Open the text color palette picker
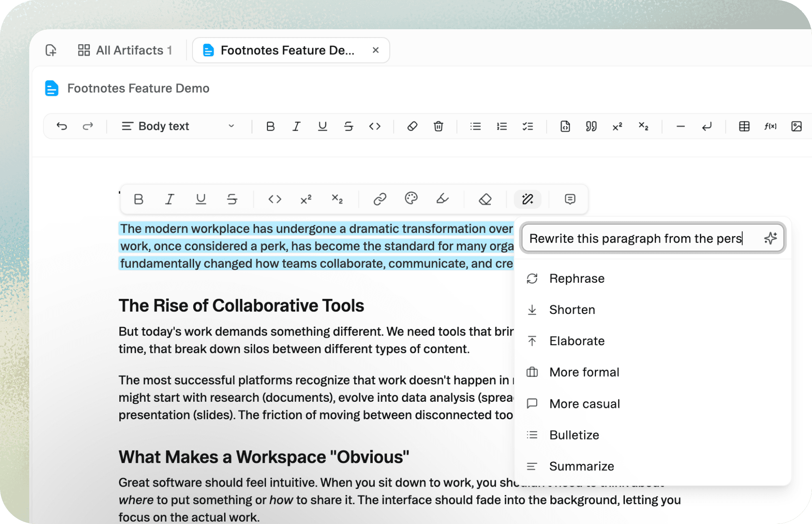812x524 pixels. [411, 198]
